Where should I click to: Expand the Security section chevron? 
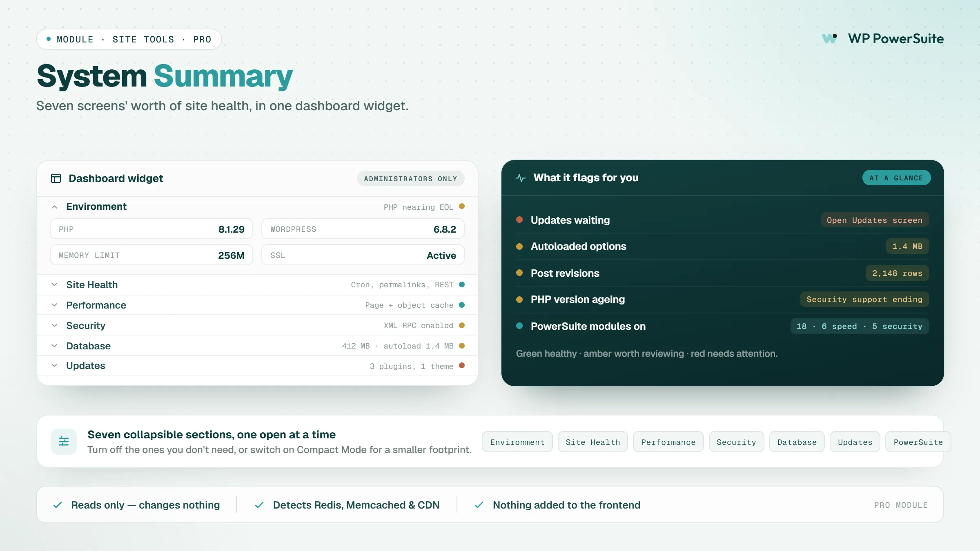point(54,325)
